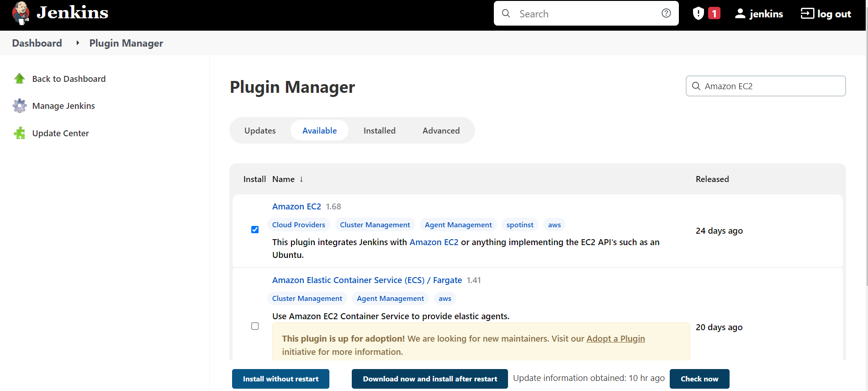This screenshot has width=868, height=391.
Task: Click the Update information obtained: 10 hr ago text
Action: pos(589,378)
